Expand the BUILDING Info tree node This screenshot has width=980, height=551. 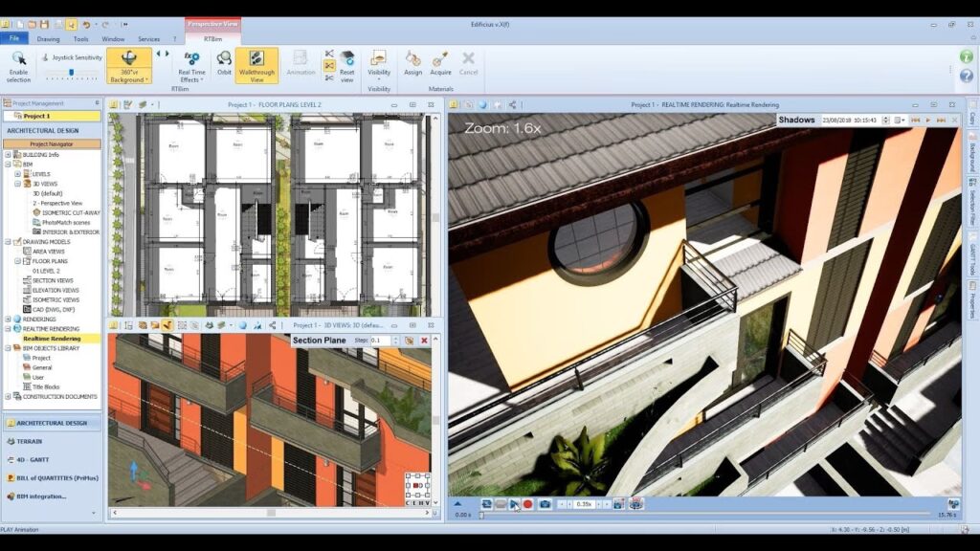tap(9, 154)
